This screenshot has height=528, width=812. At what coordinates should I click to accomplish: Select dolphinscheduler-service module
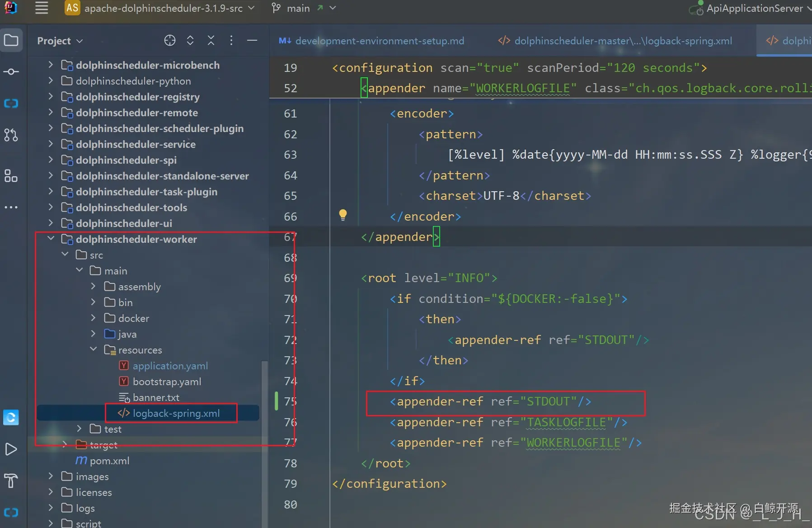(x=136, y=144)
